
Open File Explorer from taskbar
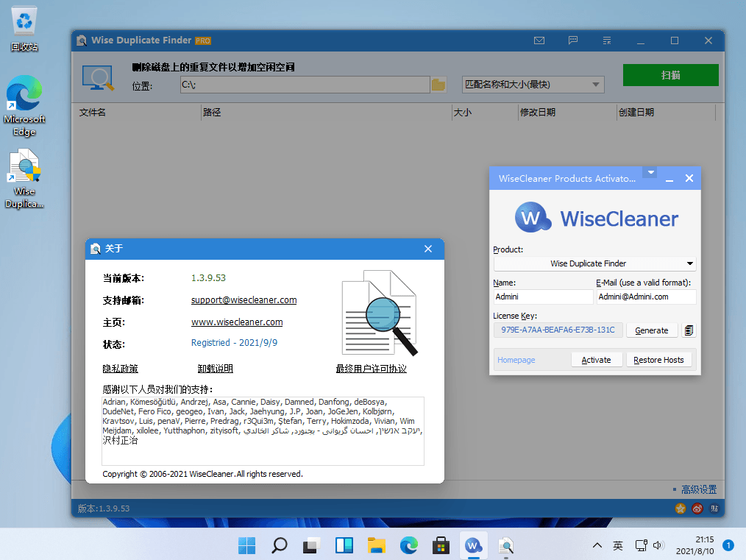[x=377, y=545]
